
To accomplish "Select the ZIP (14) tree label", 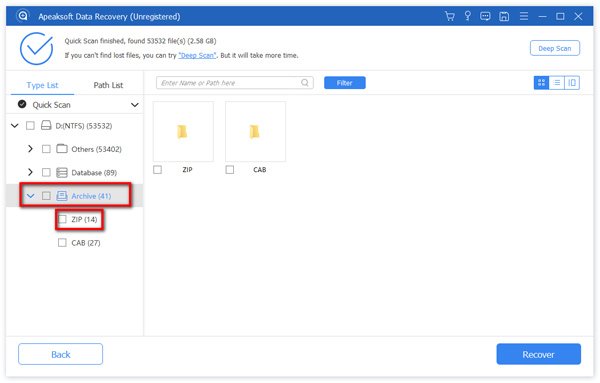I will (x=84, y=219).
